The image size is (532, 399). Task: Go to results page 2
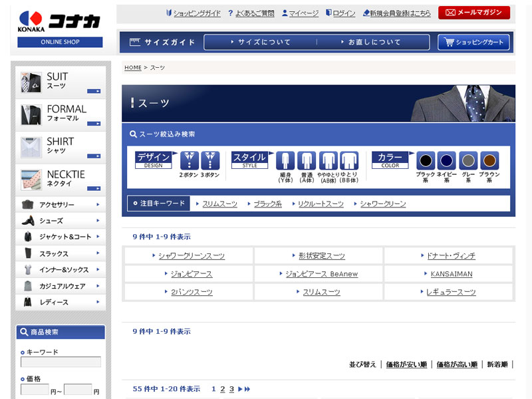(x=223, y=389)
